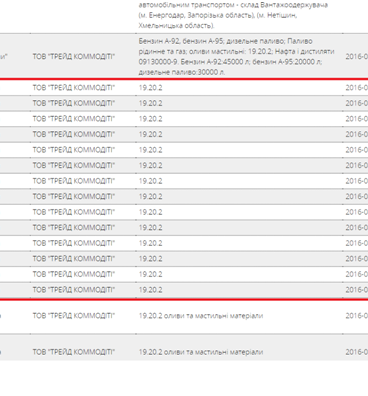This screenshot has height=396, width=368.
Task: Click ТОВ "ТРЕЙД КОММОДІТІ" beside Бензин А-92 text
Action: coord(74,57)
